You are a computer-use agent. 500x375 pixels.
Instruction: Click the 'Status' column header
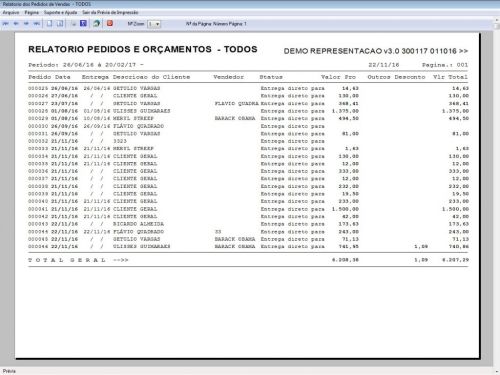coord(271,77)
